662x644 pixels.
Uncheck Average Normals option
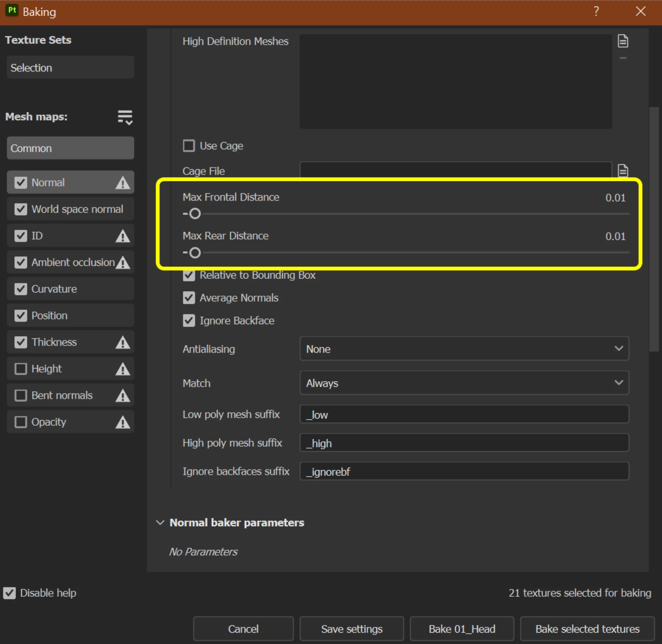(189, 298)
